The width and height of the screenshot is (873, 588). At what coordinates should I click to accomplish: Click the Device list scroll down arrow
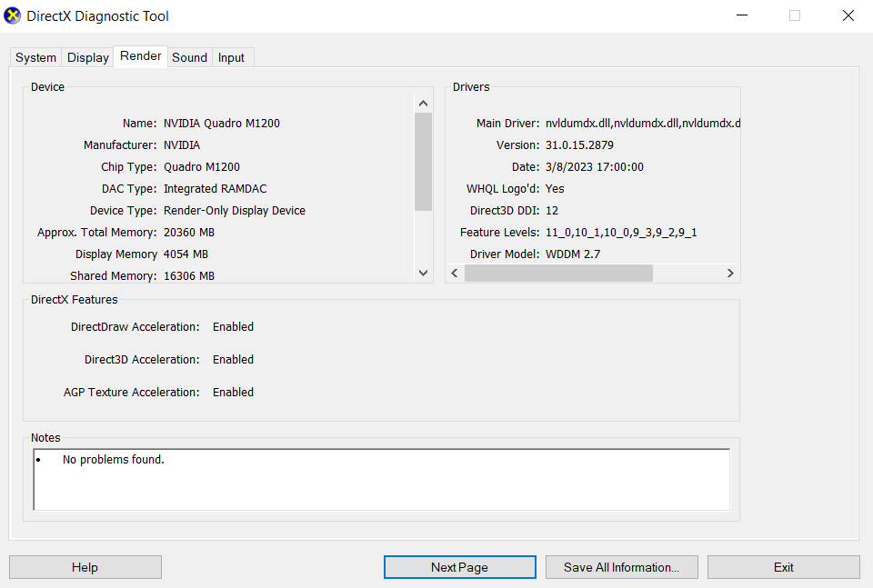423,273
